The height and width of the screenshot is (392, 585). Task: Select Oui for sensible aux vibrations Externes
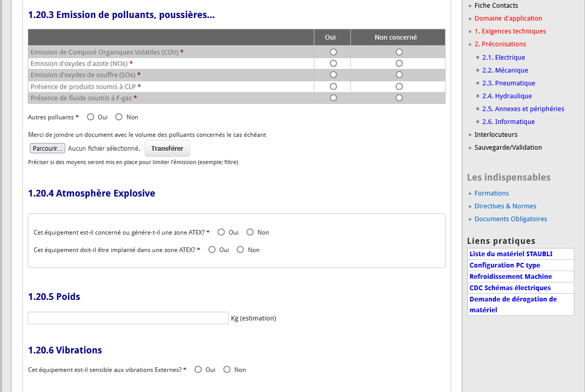click(x=198, y=369)
